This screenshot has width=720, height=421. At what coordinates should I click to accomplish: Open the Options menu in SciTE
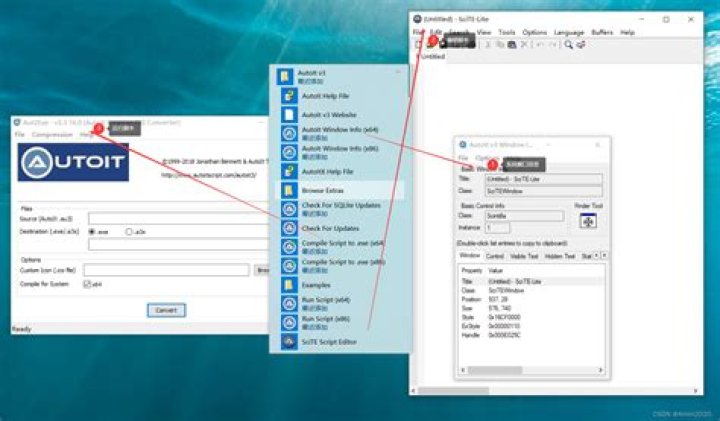pos(534,32)
